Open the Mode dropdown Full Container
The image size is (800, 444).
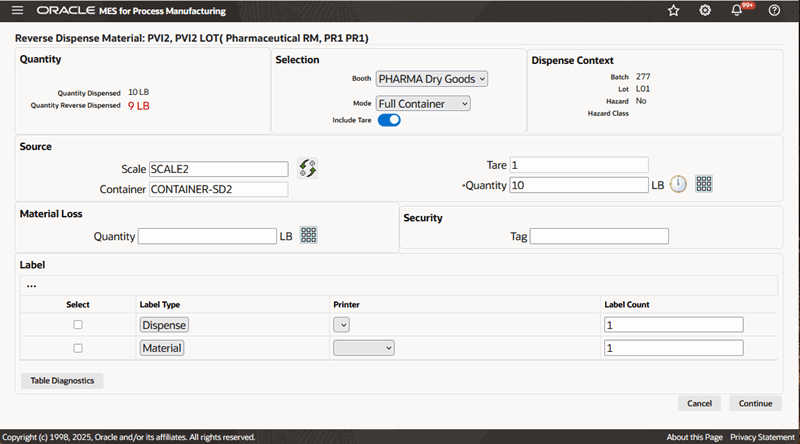(423, 104)
